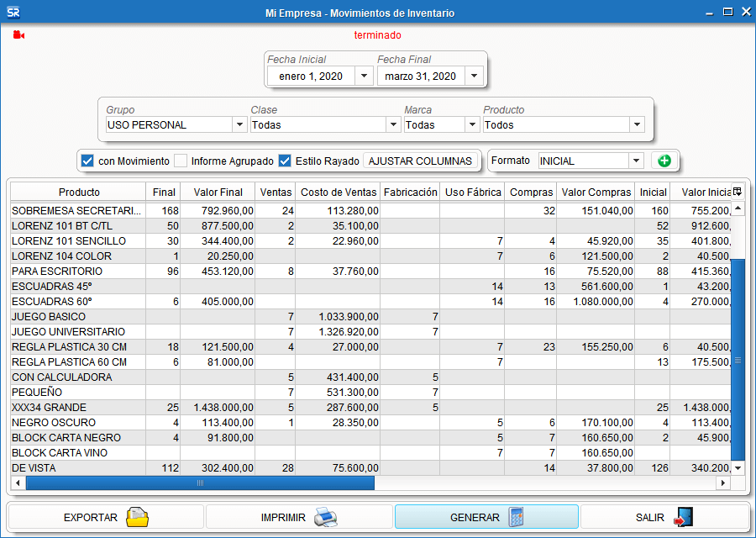The image size is (756, 538).
Task: Expand the Clase dropdown
Action: tap(393, 124)
